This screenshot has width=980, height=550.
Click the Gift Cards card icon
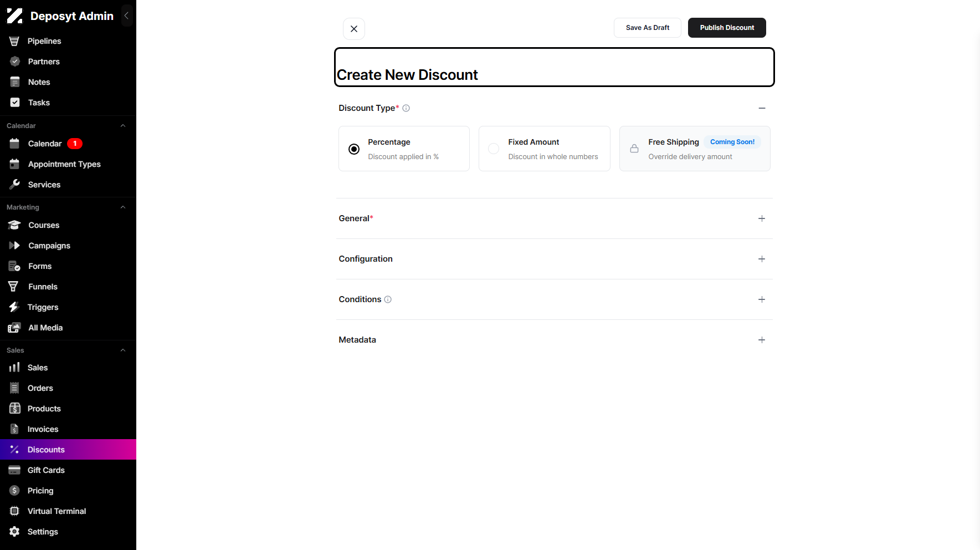coord(14,470)
